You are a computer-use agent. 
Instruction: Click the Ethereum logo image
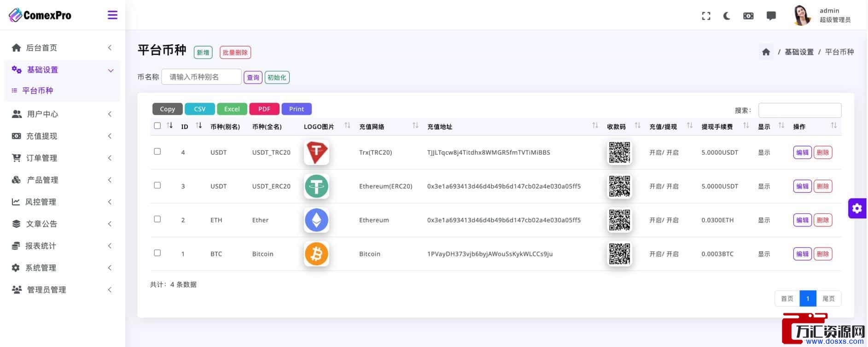(x=316, y=220)
